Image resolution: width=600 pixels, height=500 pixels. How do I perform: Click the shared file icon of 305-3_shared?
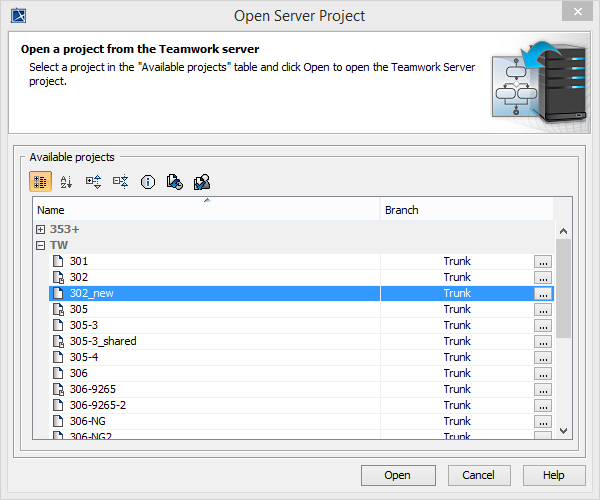58,341
